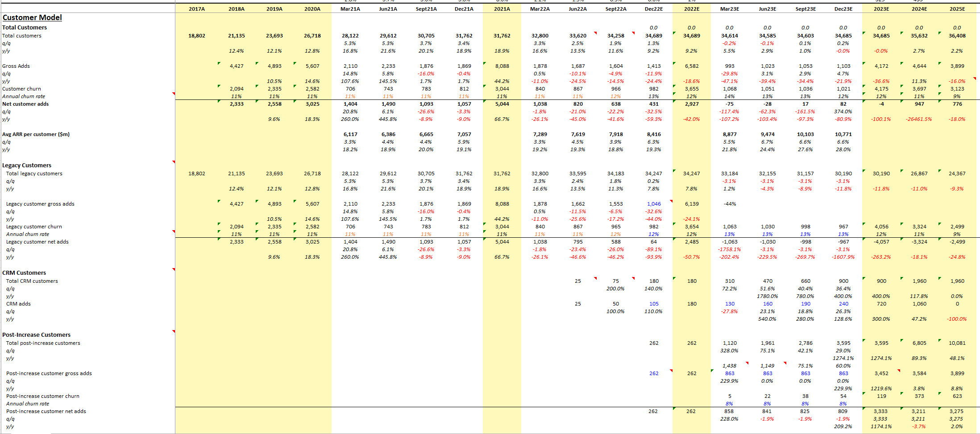Select the 2022E column header
The height and width of the screenshot is (434, 980).
[x=692, y=9]
